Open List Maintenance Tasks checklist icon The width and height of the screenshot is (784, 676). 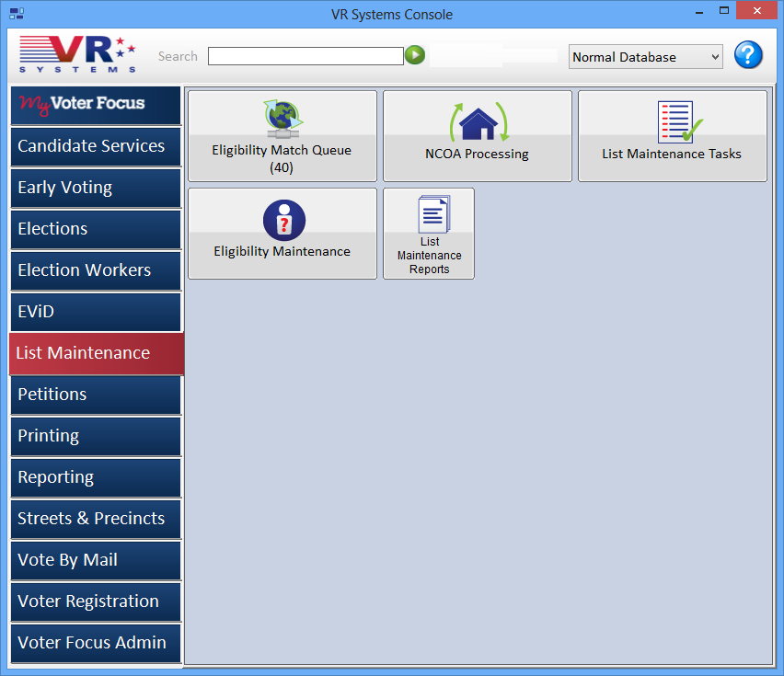coord(680,122)
